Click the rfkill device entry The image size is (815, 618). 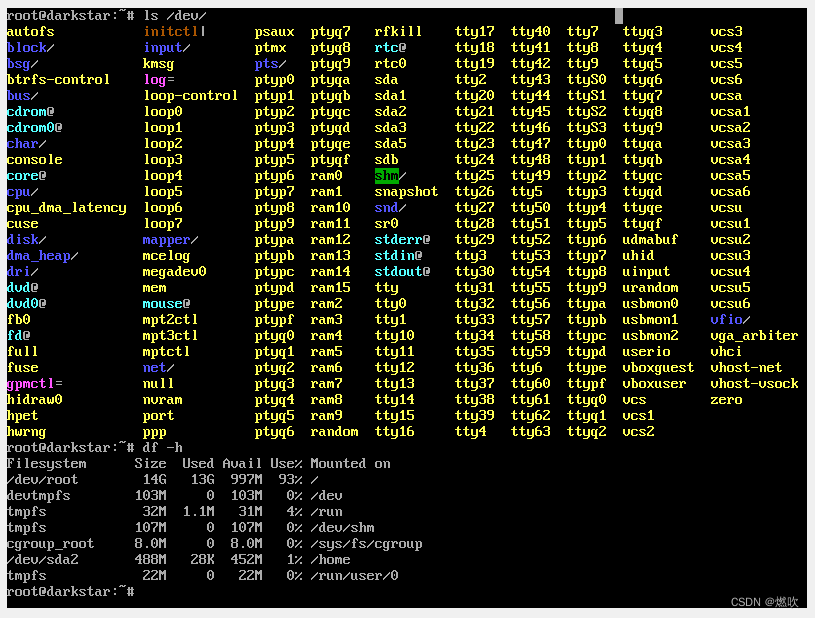pos(396,31)
